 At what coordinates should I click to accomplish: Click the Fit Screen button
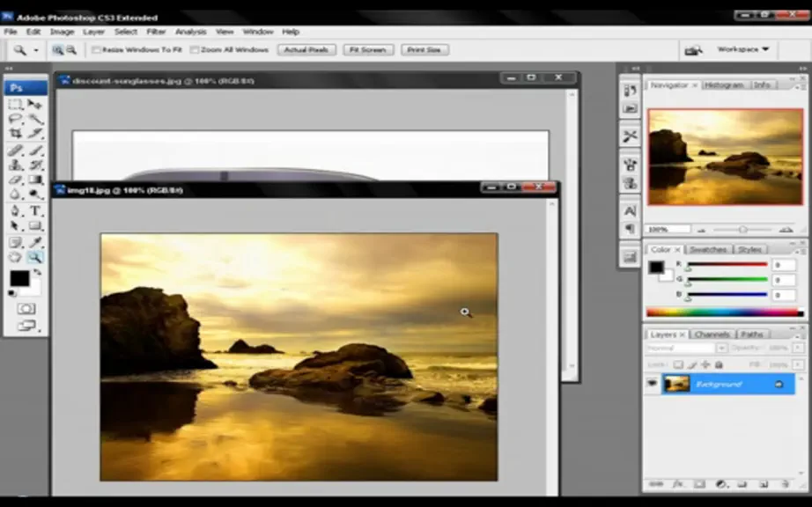(x=367, y=50)
